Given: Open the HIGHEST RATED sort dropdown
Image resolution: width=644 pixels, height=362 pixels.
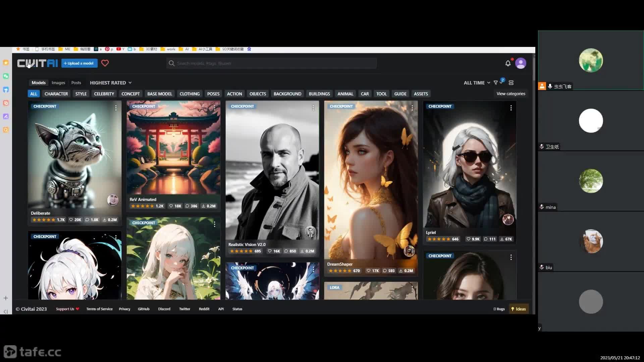Looking at the screenshot, I should [111, 83].
